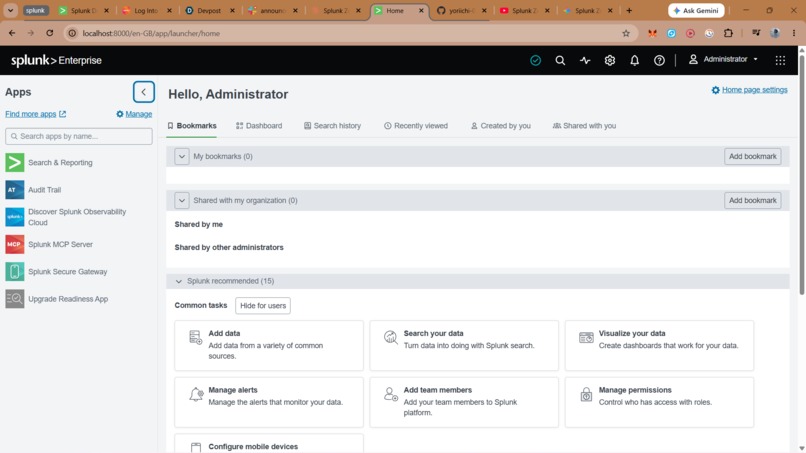Open the Visualize your data card

point(659,346)
